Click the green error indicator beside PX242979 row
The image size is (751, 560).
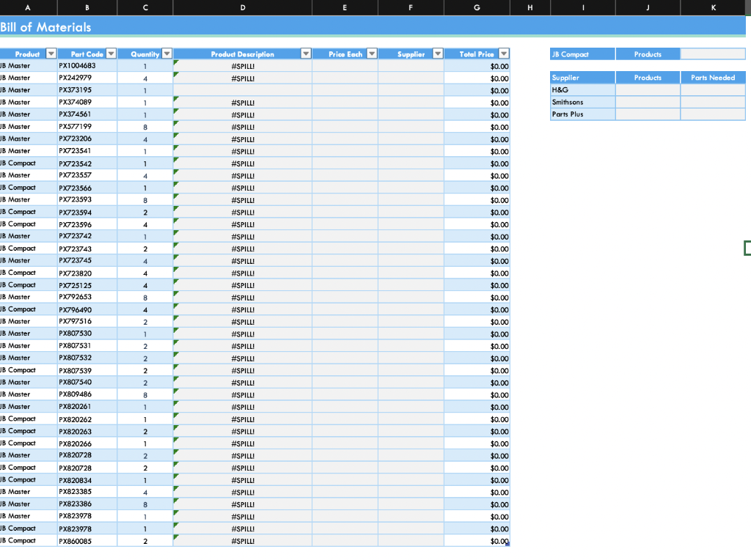click(175, 75)
